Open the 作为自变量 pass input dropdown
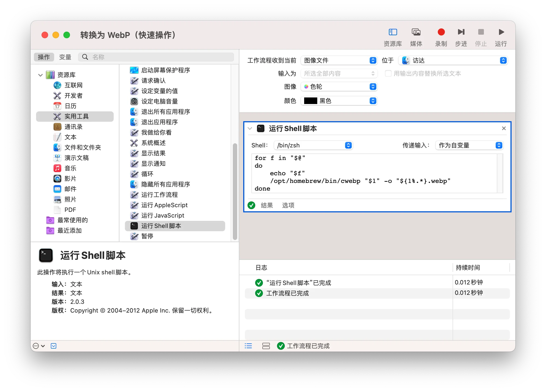The height and width of the screenshot is (392, 546). pyautogui.click(x=469, y=145)
